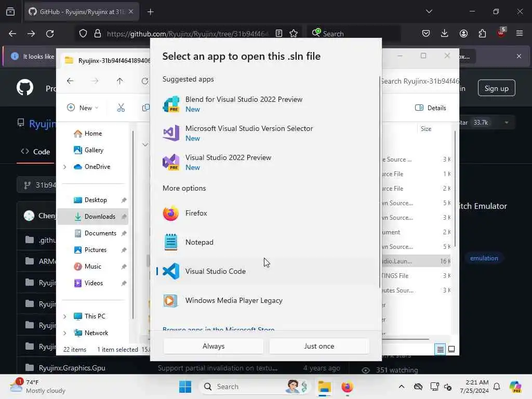The width and height of the screenshot is (532, 399).
Task: Expand the Network tree node
Action: coord(65,333)
